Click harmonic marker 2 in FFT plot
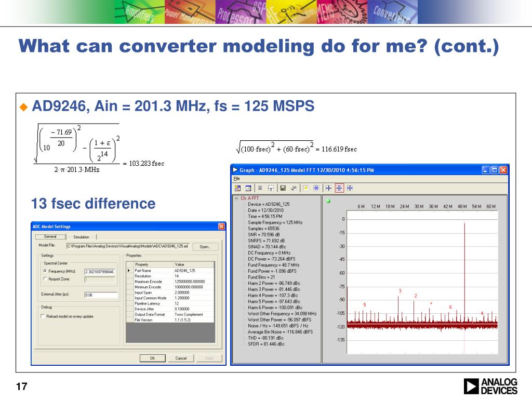The width and height of the screenshot is (532, 399). point(415,296)
